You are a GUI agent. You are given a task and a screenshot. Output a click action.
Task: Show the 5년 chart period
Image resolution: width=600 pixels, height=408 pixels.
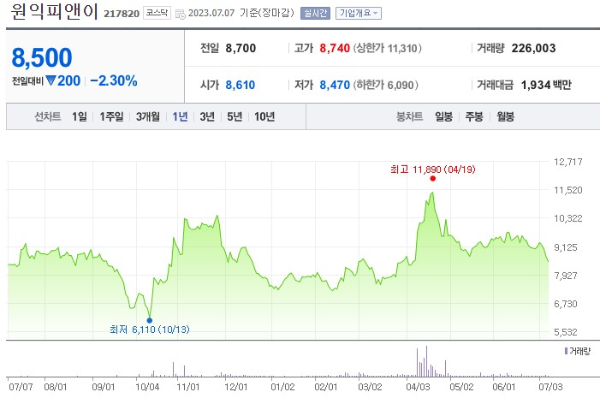pyautogui.click(x=235, y=116)
